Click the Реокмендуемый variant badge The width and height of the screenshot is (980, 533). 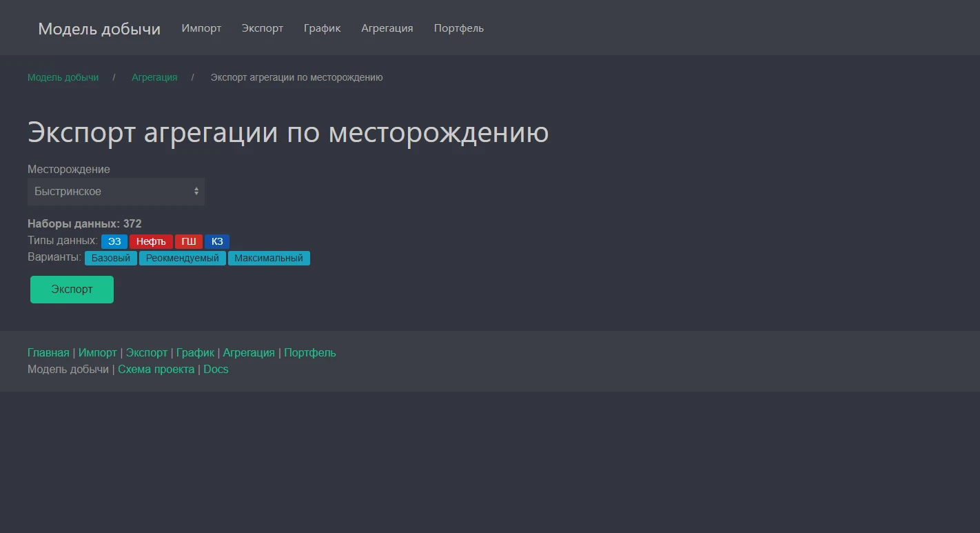coord(182,258)
